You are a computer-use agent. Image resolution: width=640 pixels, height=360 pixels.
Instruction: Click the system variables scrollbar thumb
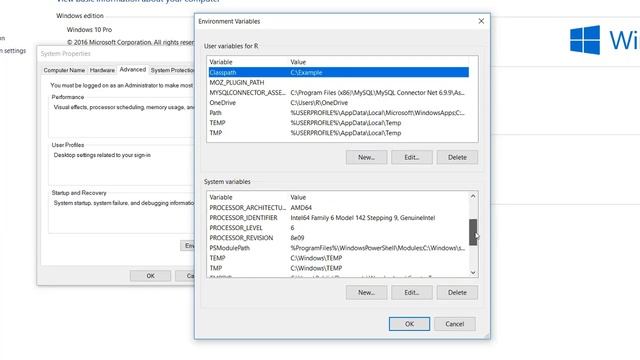[473, 232]
